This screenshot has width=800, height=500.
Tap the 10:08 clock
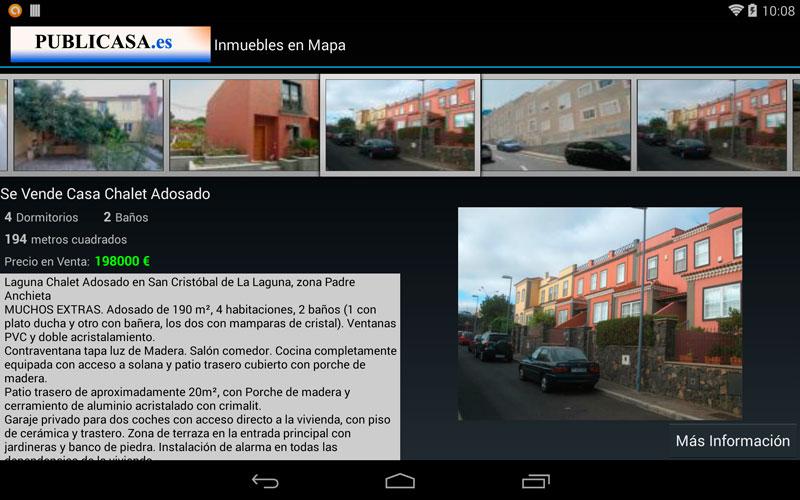tap(779, 11)
